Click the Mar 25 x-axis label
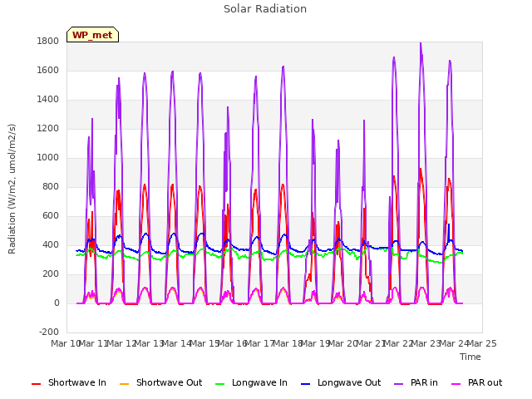This screenshot has height=399, width=532. 482,343
